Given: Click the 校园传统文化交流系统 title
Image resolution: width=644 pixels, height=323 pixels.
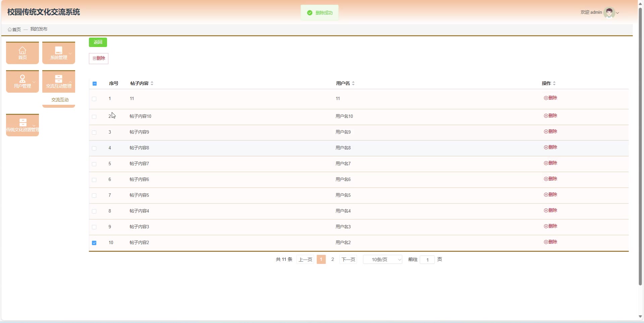Looking at the screenshot, I should tap(44, 12).
